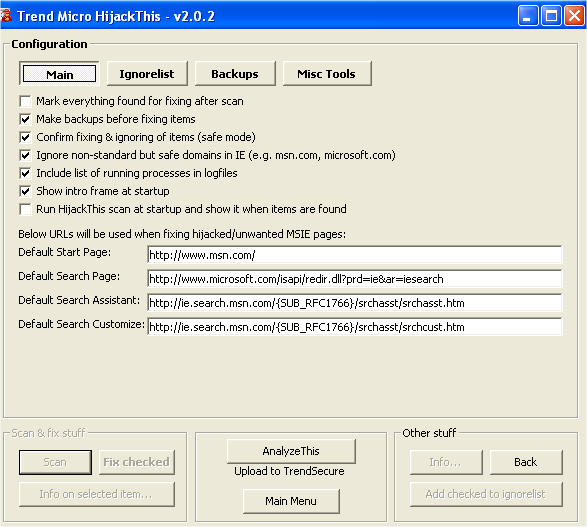Close the HijackThis window

[x=574, y=16]
